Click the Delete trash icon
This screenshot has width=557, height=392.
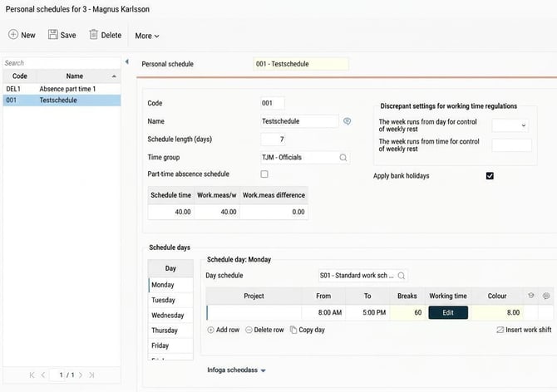pyautogui.click(x=93, y=34)
